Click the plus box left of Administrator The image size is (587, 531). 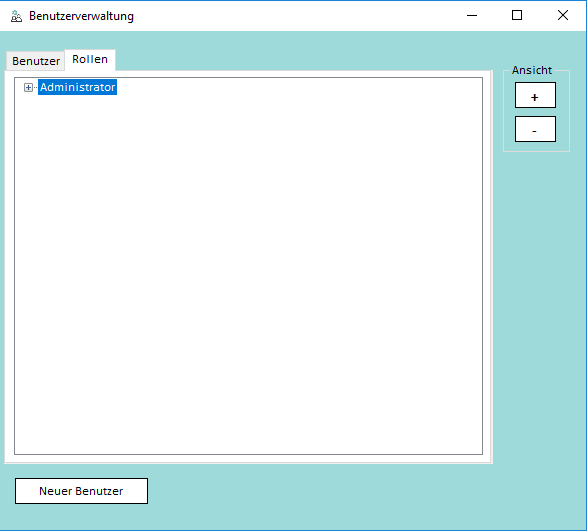click(x=28, y=87)
